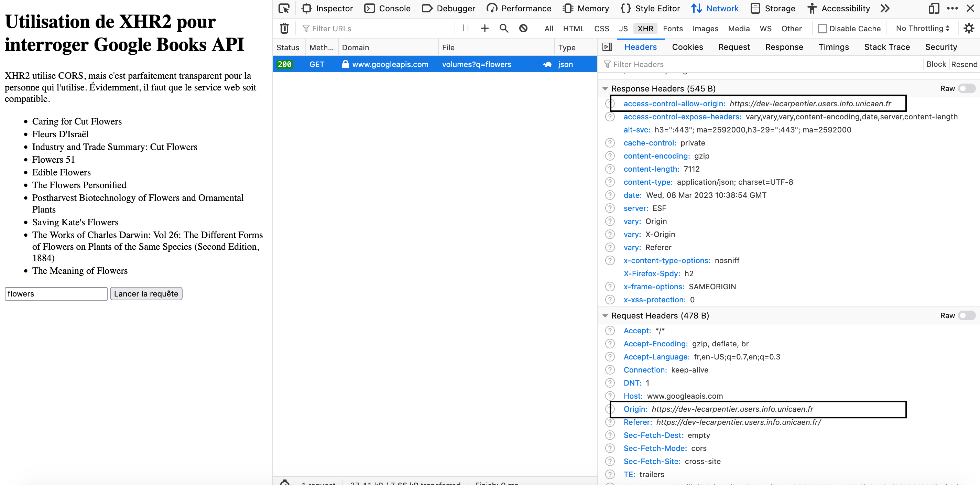
Task: Click the search input containing flowers
Action: tap(56, 293)
